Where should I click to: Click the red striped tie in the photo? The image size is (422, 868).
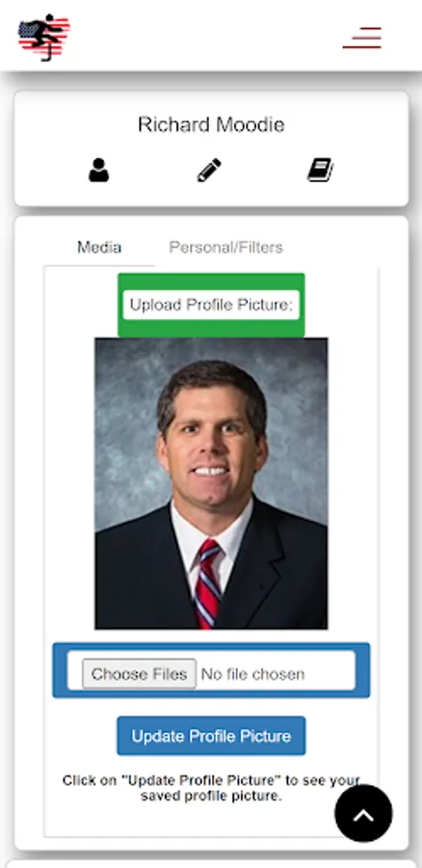click(x=207, y=584)
